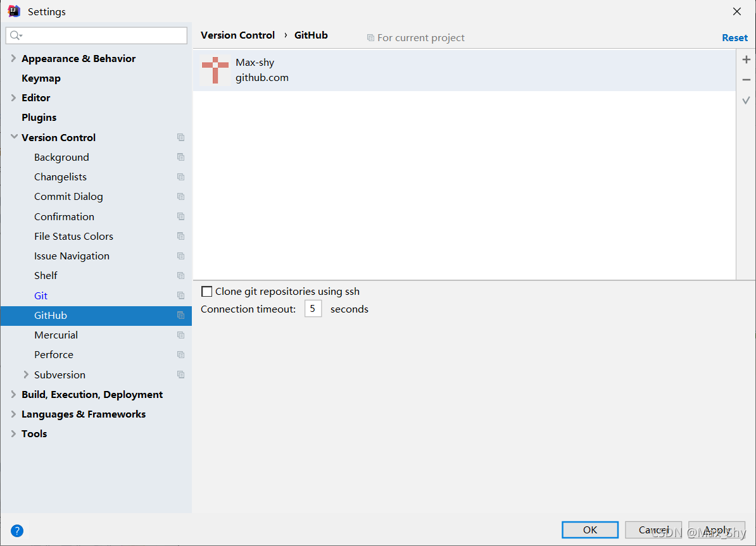
Task: Click project-level icon beside GitHub
Action: (181, 315)
